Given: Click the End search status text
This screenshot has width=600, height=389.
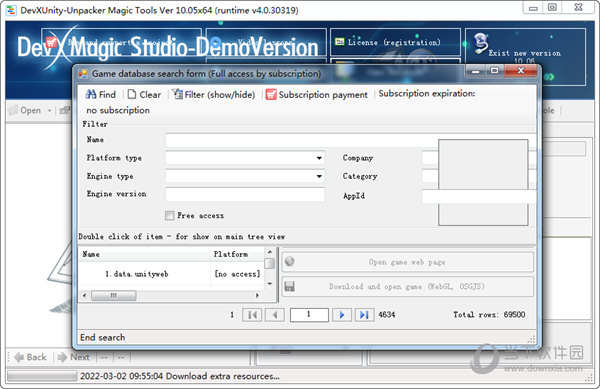Looking at the screenshot, I should click(x=103, y=338).
